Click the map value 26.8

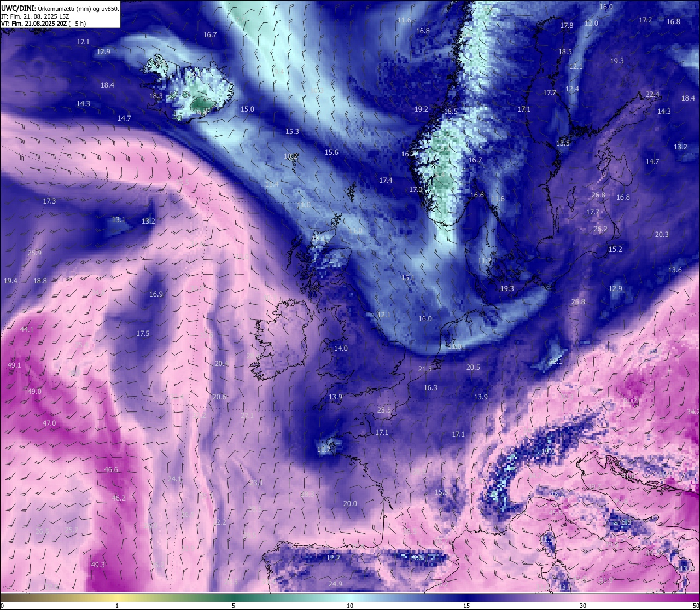point(598,195)
